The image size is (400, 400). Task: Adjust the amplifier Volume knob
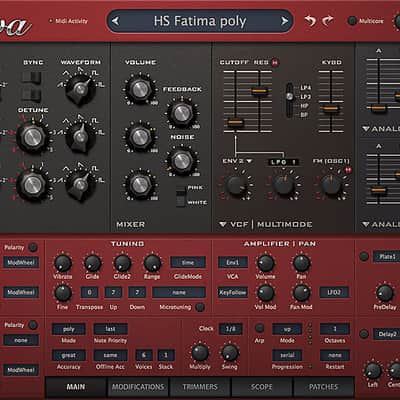pos(265,263)
